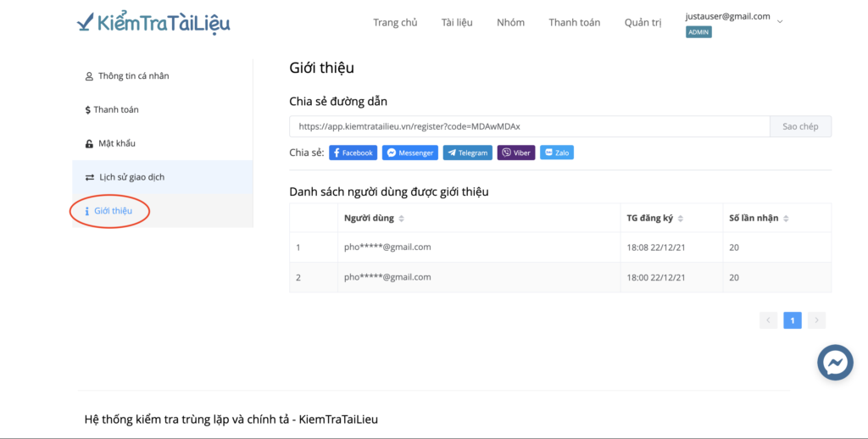Click the KiểmTraTàiLiệu logo

153,23
